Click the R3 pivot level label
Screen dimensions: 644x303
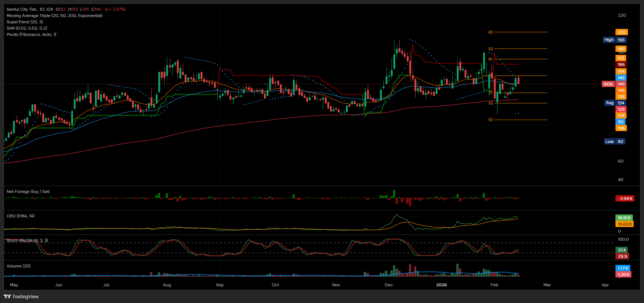click(x=491, y=32)
